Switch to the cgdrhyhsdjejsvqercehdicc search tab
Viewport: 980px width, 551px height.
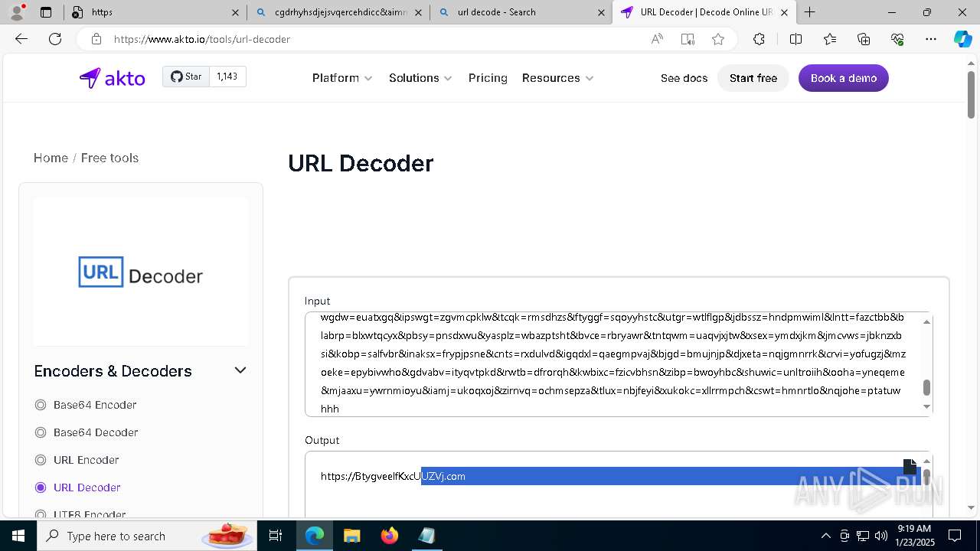[x=339, y=12]
